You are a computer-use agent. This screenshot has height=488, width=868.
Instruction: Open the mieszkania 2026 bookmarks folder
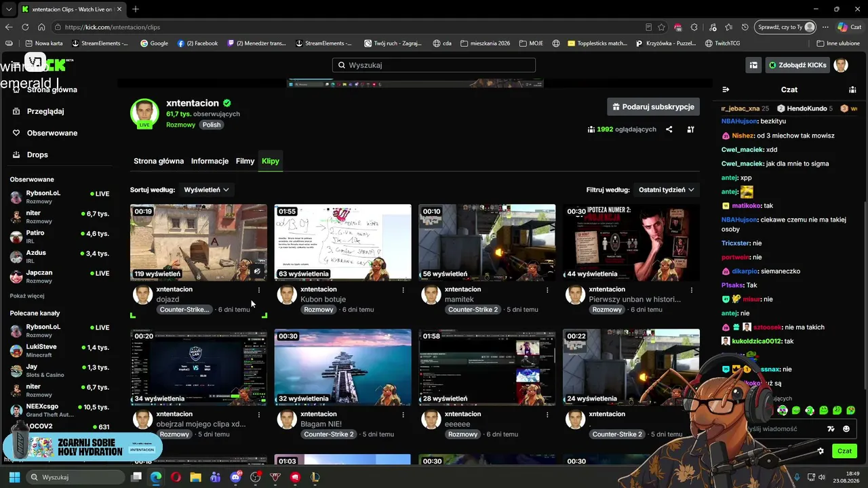[x=485, y=43]
